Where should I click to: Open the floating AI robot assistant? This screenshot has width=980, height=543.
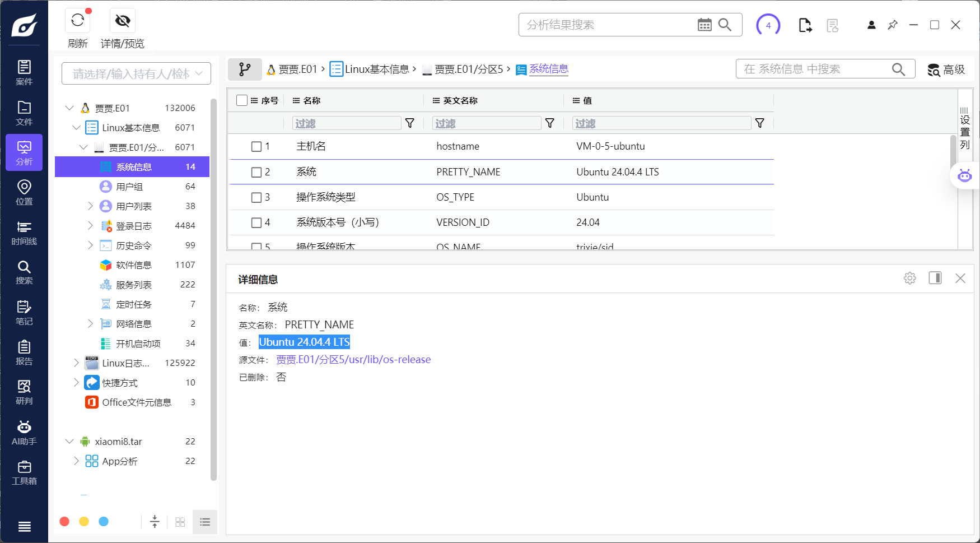(x=964, y=175)
